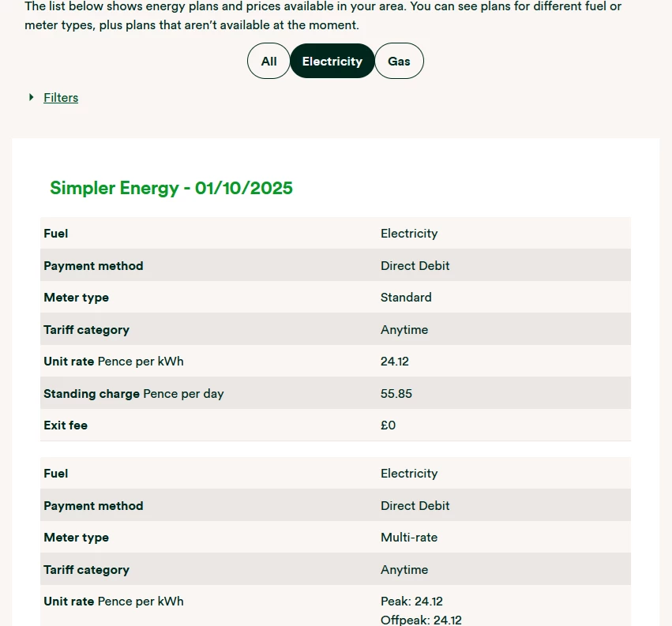Click the Standing charge Pence per day label

pyautogui.click(x=133, y=393)
